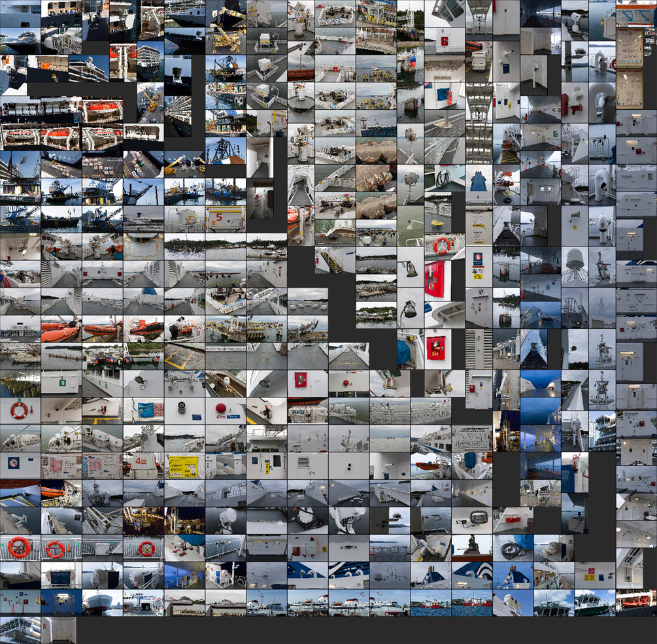This screenshot has width=657, height=644.
Task: Select the loudspeaker horn on wall thumbnail
Action: point(575,226)
